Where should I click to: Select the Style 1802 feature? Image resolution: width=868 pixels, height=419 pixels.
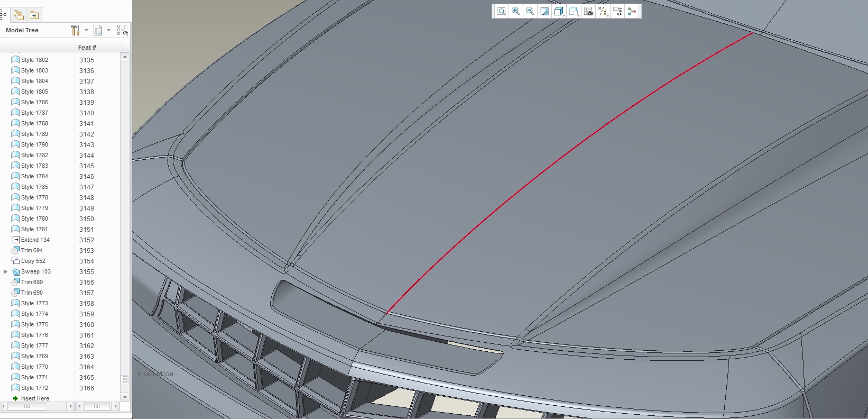pos(34,60)
